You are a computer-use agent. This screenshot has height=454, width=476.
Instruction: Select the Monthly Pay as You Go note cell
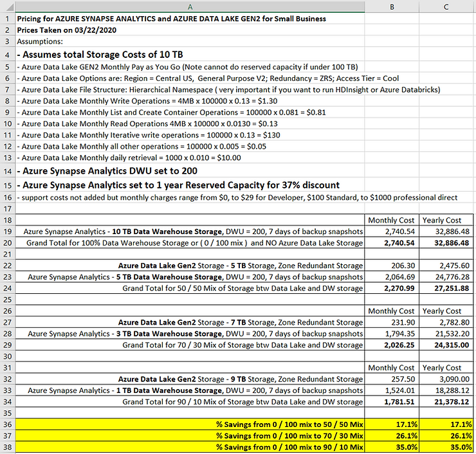[190, 67]
